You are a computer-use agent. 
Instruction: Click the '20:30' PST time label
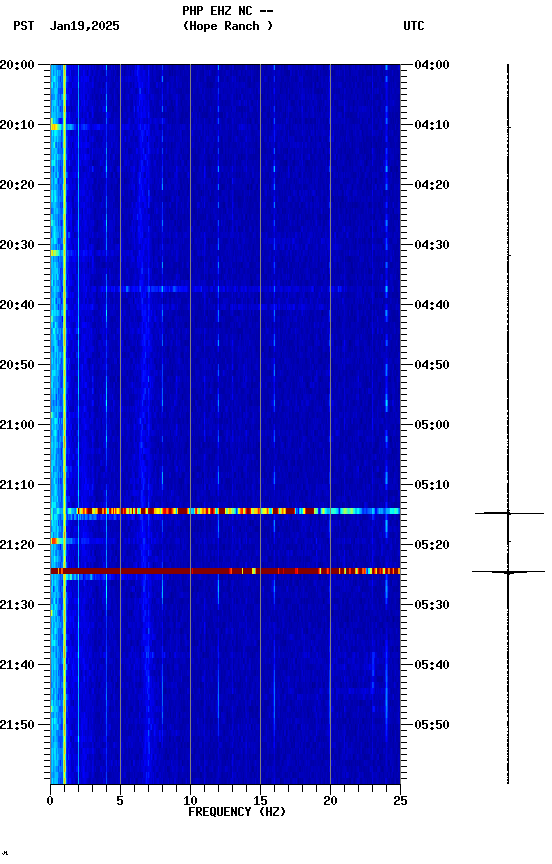click(17, 245)
